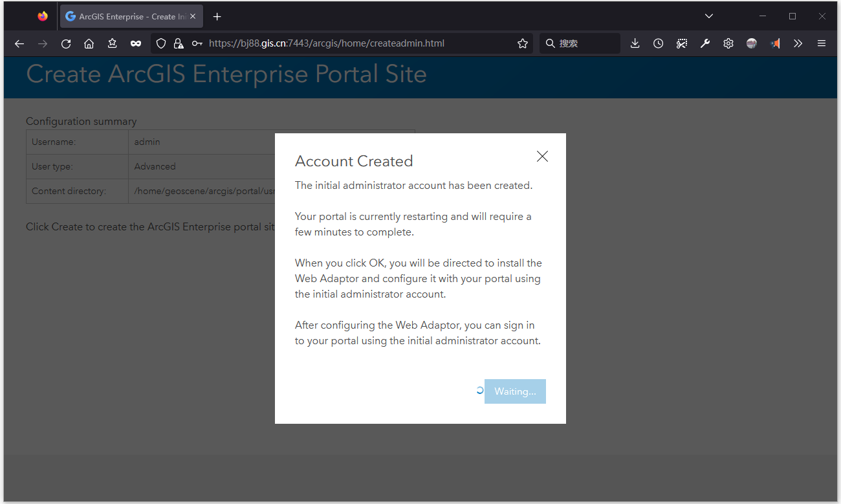
Task: Bookmark this page with the star
Action: [523, 43]
